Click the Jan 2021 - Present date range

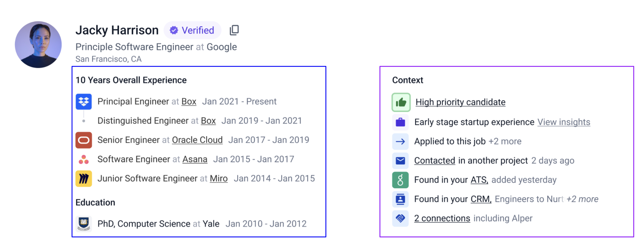(x=239, y=102)
